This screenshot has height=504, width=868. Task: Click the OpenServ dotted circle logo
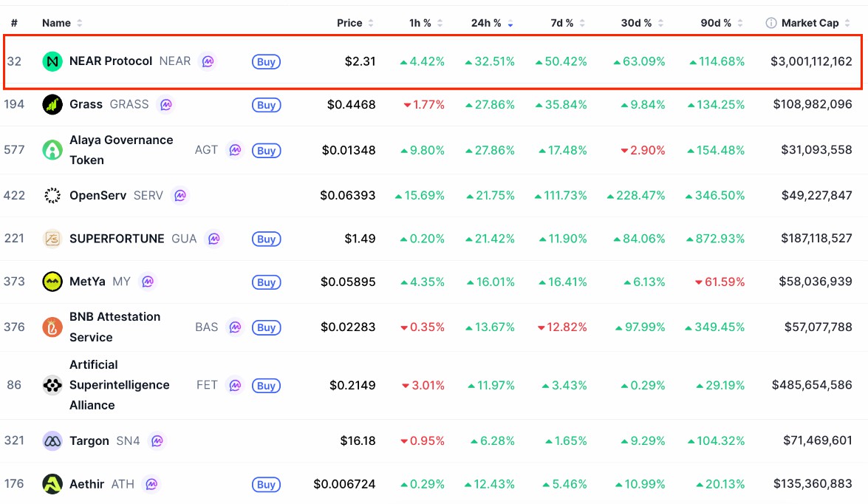point(52,196)
